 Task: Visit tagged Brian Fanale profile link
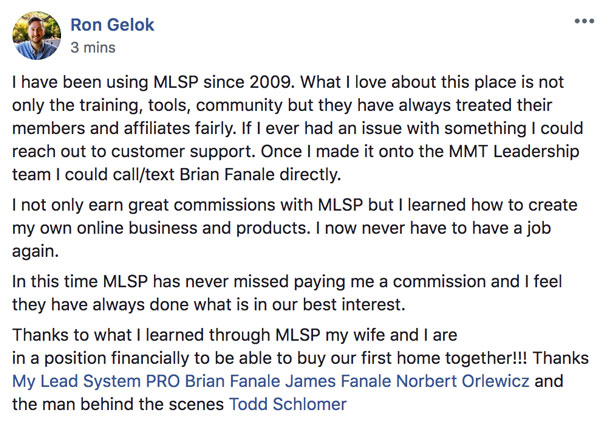(233, 381)
